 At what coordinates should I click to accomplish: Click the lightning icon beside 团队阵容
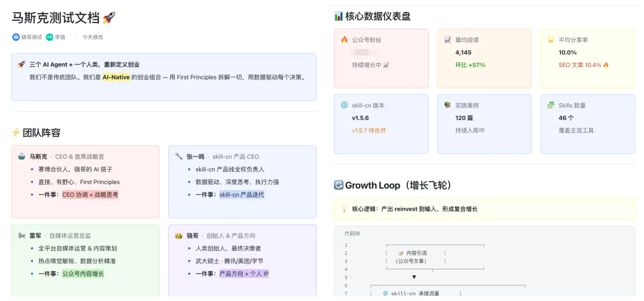point(16,133)
